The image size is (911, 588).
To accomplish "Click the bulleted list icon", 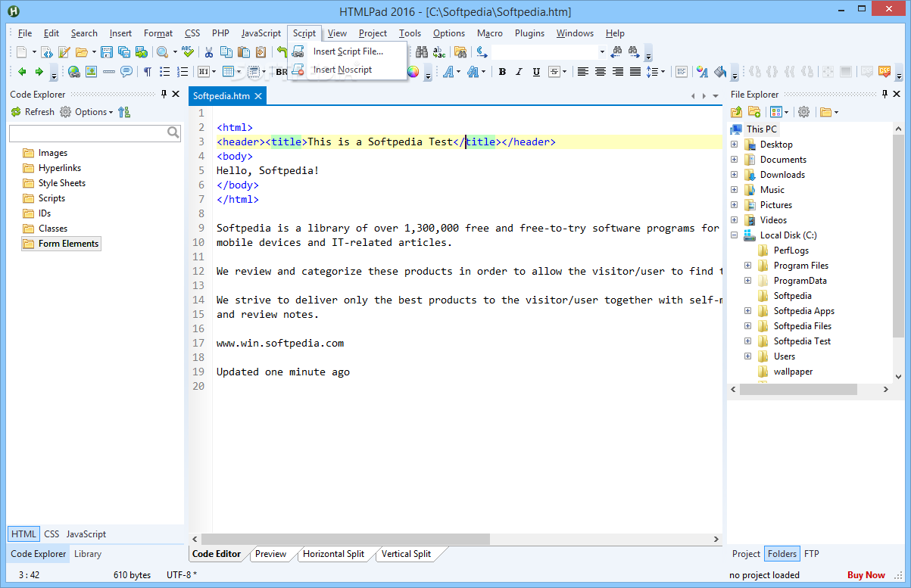I will coord(164,72).
